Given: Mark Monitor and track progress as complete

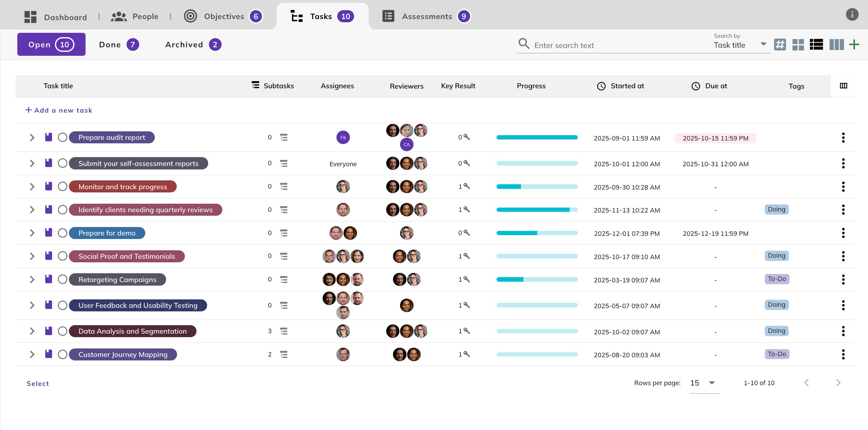Looking at the screenshot, I should point(63,186).
